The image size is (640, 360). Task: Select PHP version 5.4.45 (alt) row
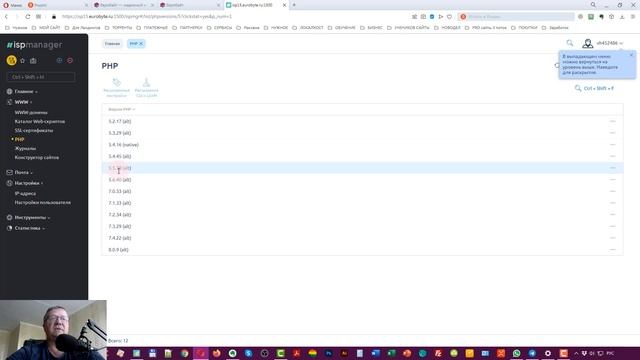point(362,156)
